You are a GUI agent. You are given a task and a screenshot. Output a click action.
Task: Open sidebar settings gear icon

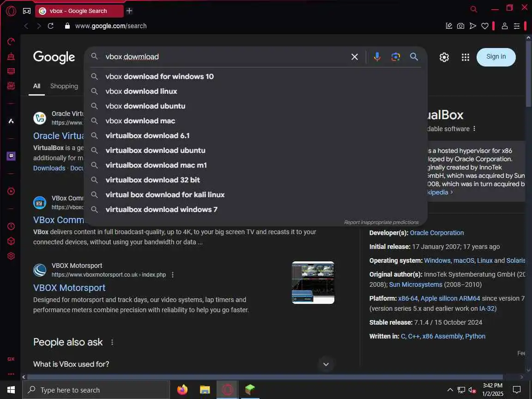[x=11, y=256]
